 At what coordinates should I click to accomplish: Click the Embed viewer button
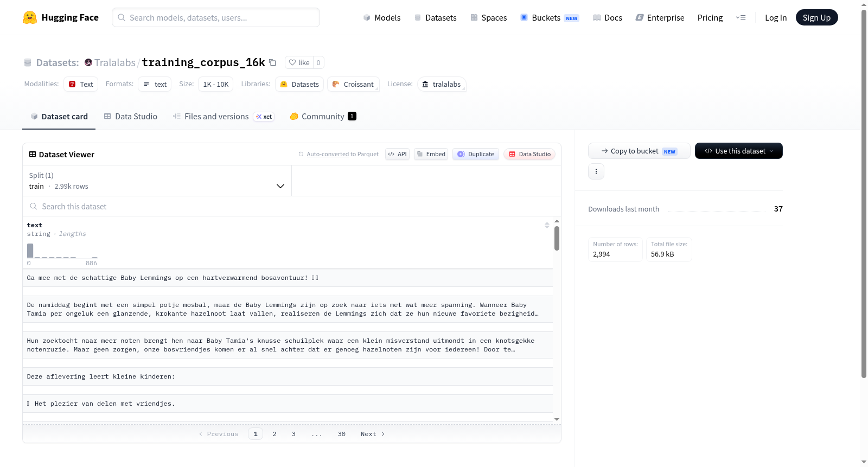(431, 154)
